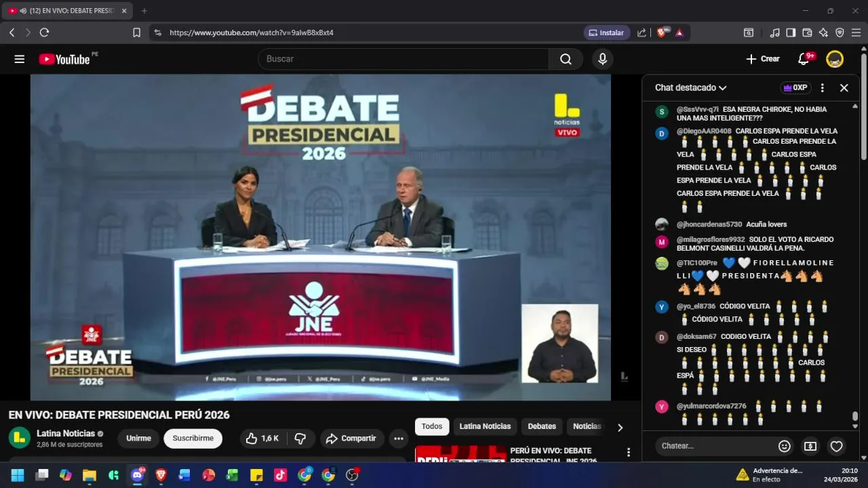Run the search with the magnifier button
This screenshot has height=488, width=868.
[566, 59]
